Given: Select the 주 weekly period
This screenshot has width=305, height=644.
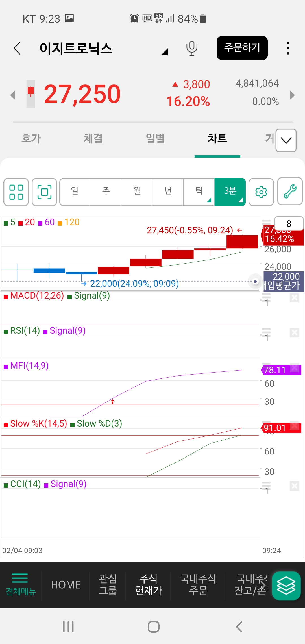Looking at the screenshot, I should pyautogui.click(x=106, y=192).
